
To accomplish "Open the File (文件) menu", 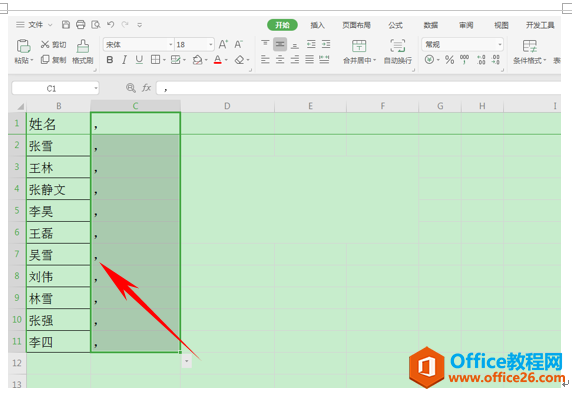I will click(35, 24).
